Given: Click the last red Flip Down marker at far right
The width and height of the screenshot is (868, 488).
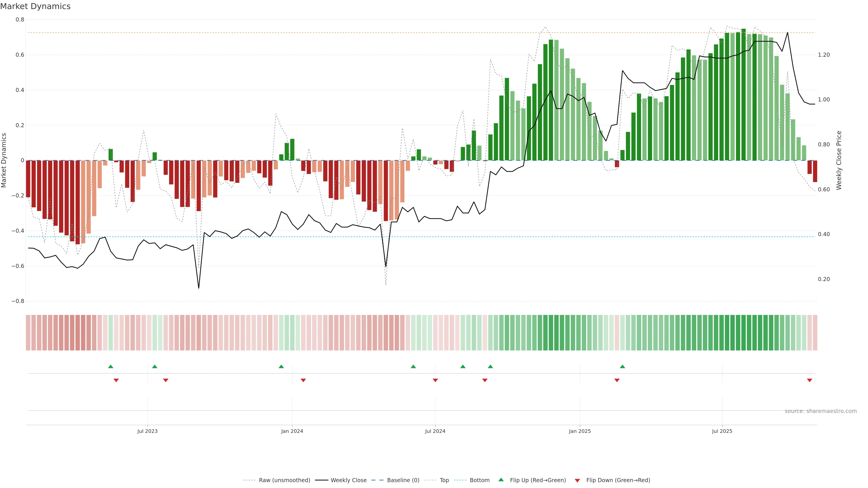Looking at the screenshot, I should tap(809, 380).
